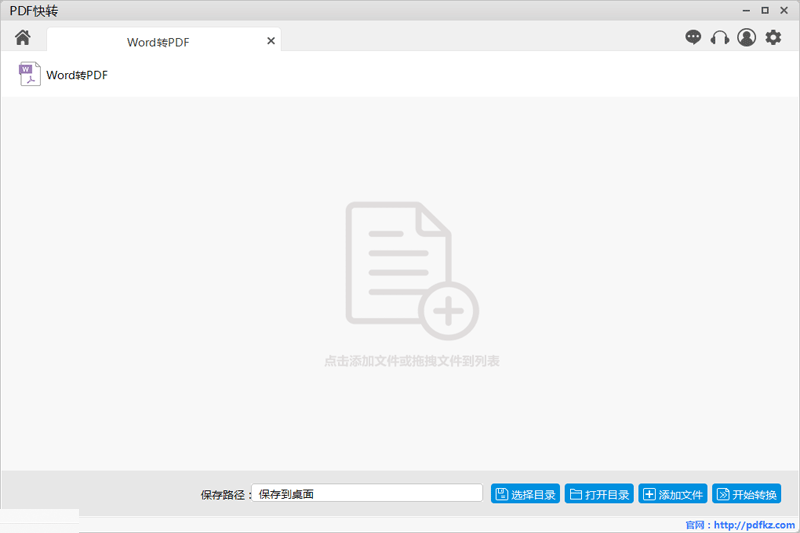This screenshot has width=800, height=533.
Task: Open the chat feedback bubble icon
Action: click(x=693, y=37)
